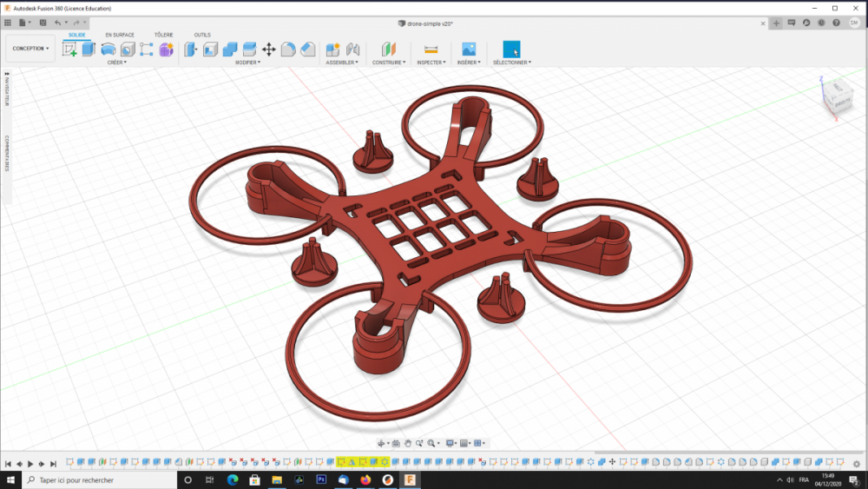The width and height of the screenshot is (868, 489).
Task: Open a new design tab with plus
Action: (x=776, y=23)
